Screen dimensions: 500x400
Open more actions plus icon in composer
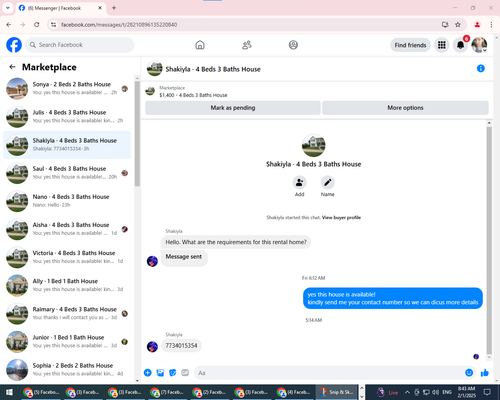(148, 373)
